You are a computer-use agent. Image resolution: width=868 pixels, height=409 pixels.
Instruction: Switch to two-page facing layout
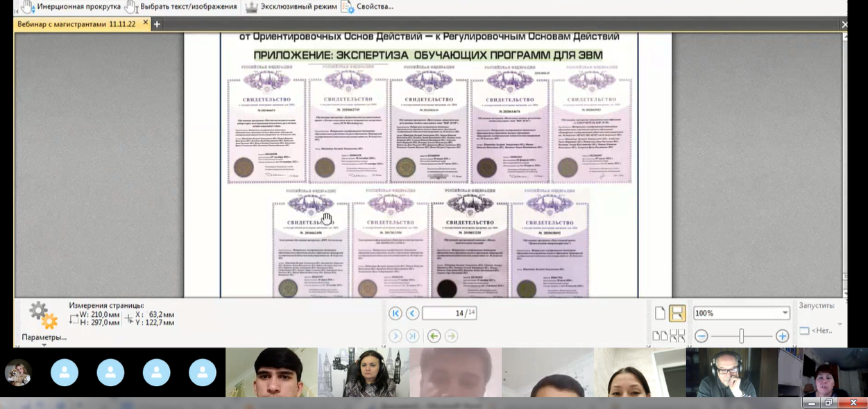[660, 336]
